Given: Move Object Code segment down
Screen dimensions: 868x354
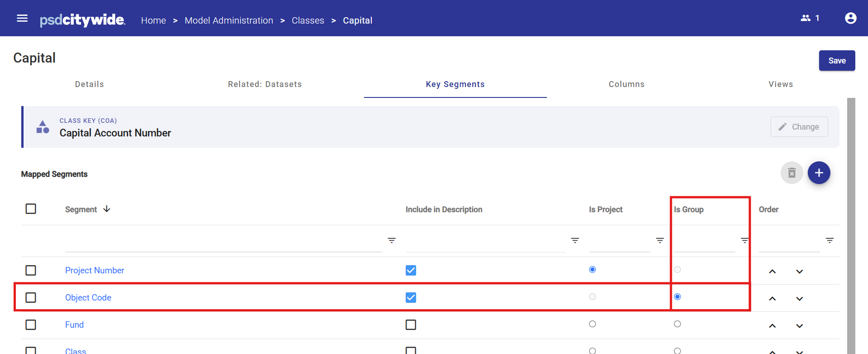Looking at the screenshot, I should coord(800,299).
